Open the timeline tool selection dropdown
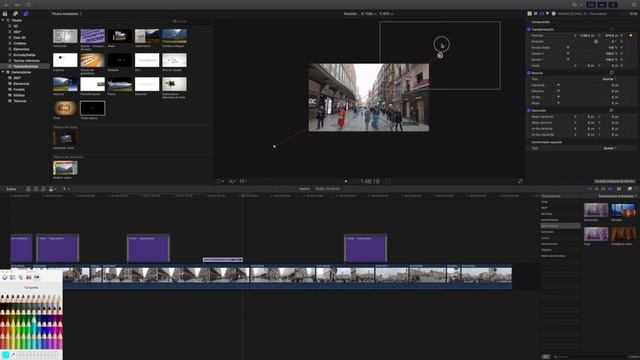640x360 pixels. pos(66,189)
